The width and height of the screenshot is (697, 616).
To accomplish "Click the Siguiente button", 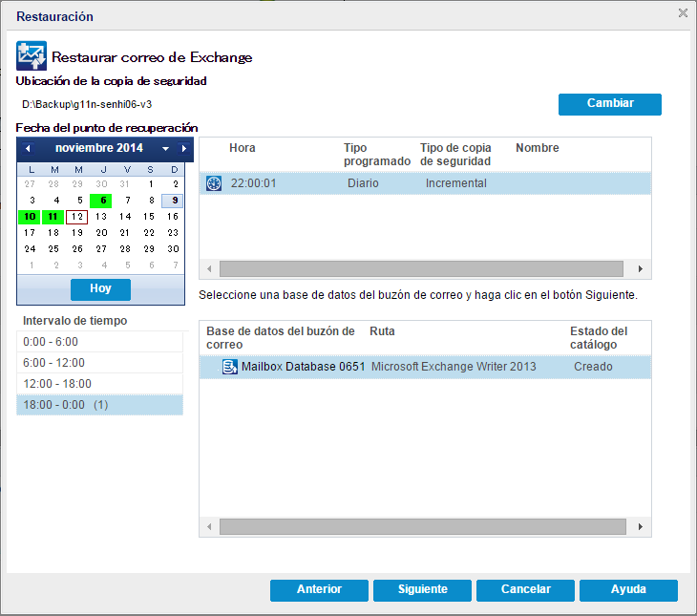I will click(x=422, y=590).
